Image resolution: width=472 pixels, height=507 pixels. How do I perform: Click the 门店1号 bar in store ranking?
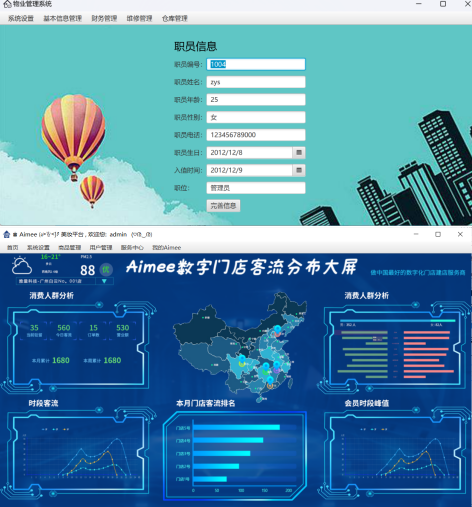tap(210, 479)
